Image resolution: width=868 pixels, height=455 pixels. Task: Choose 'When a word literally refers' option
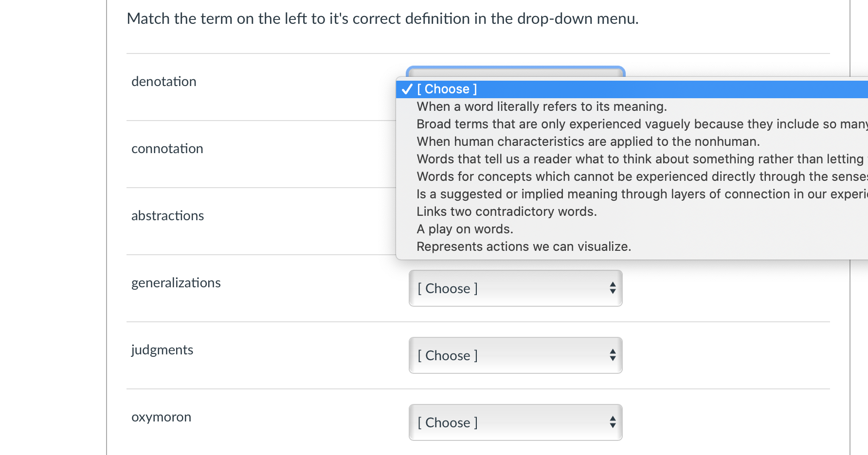coord(541,107)
